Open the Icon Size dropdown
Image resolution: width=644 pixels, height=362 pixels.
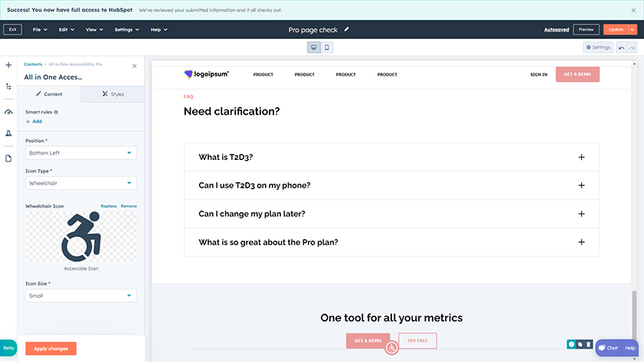pyautogui.click(x=81, y=295)
